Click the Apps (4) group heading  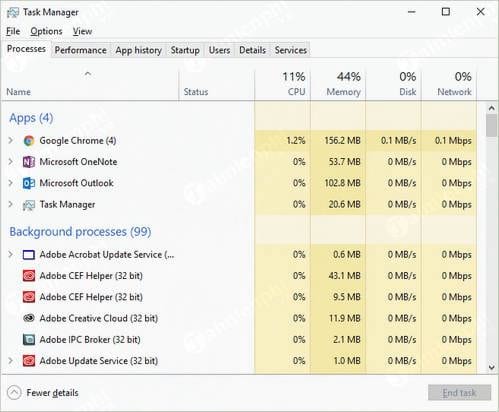click(31, 118)
